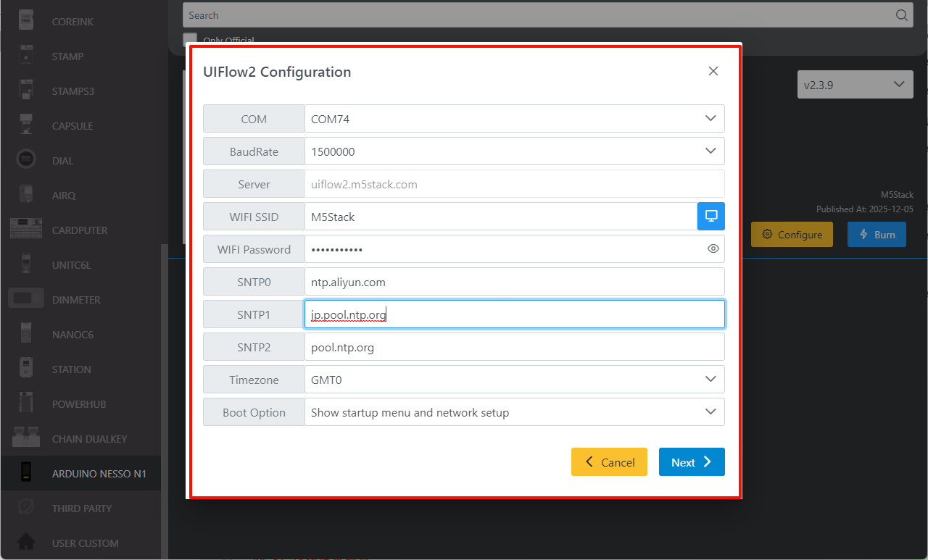
Task: Expand the Boot Option dropdown
Action: 514,412
